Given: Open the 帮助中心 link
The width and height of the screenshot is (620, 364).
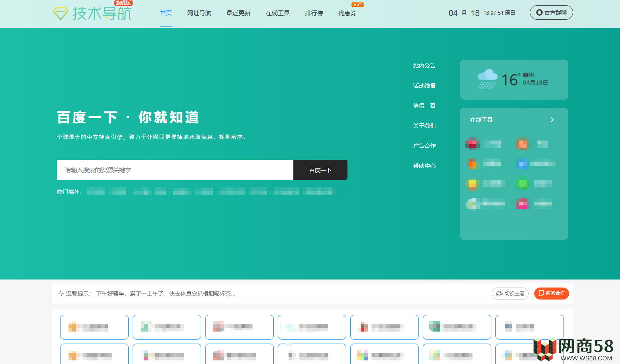Looking at the screenshot, I should (424, 166).
